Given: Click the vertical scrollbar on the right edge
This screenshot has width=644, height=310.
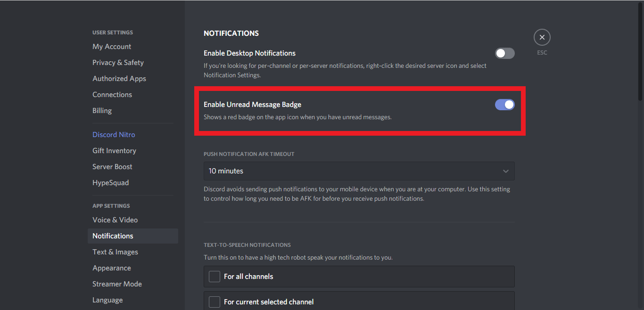Looking at the screenshot, I should pos(640,52).
